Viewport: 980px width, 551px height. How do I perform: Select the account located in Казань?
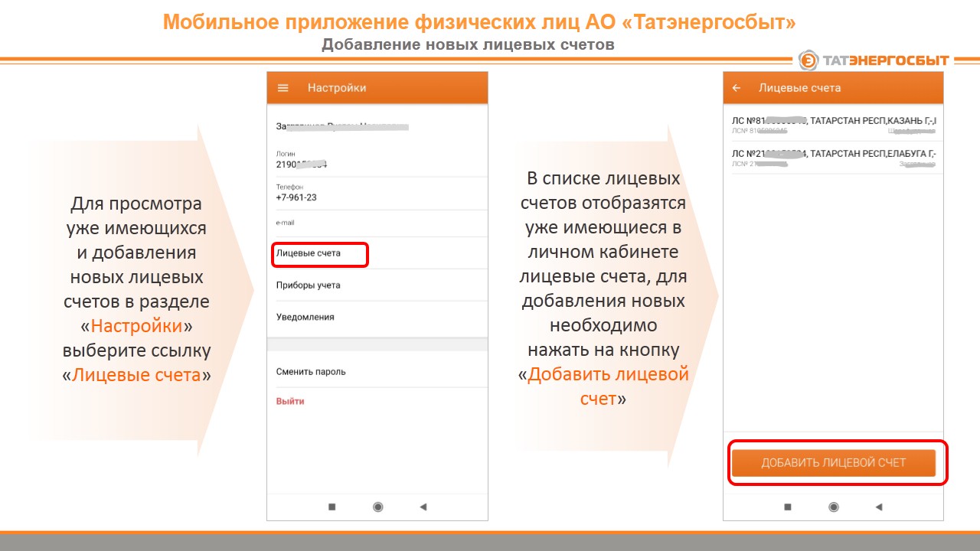coord(833,125)
